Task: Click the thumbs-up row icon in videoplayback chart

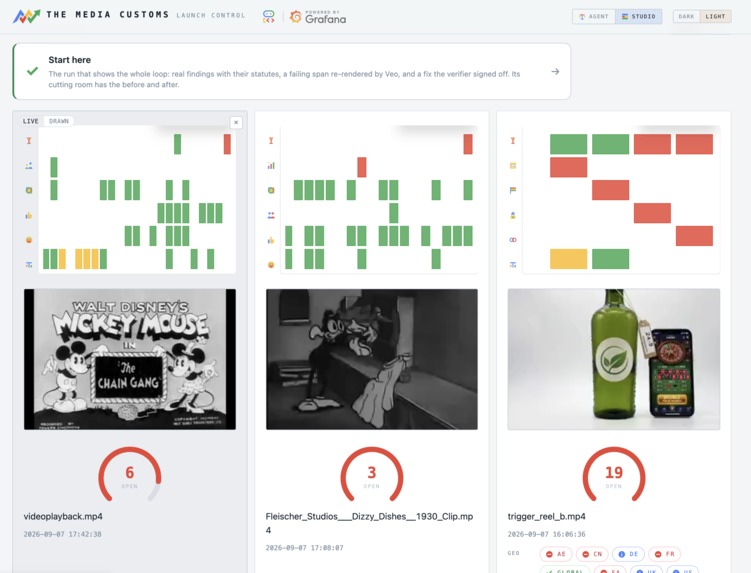Action: (x=29, y=215)
